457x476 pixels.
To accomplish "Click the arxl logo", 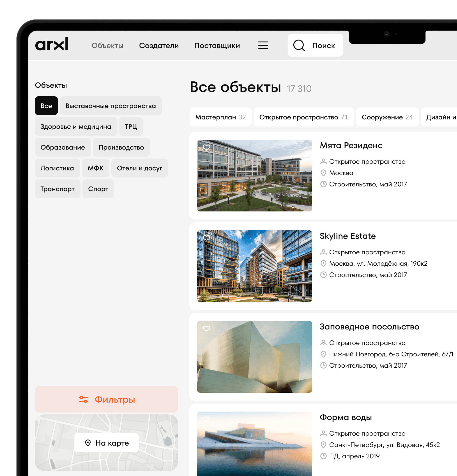I will click(52, 44).
